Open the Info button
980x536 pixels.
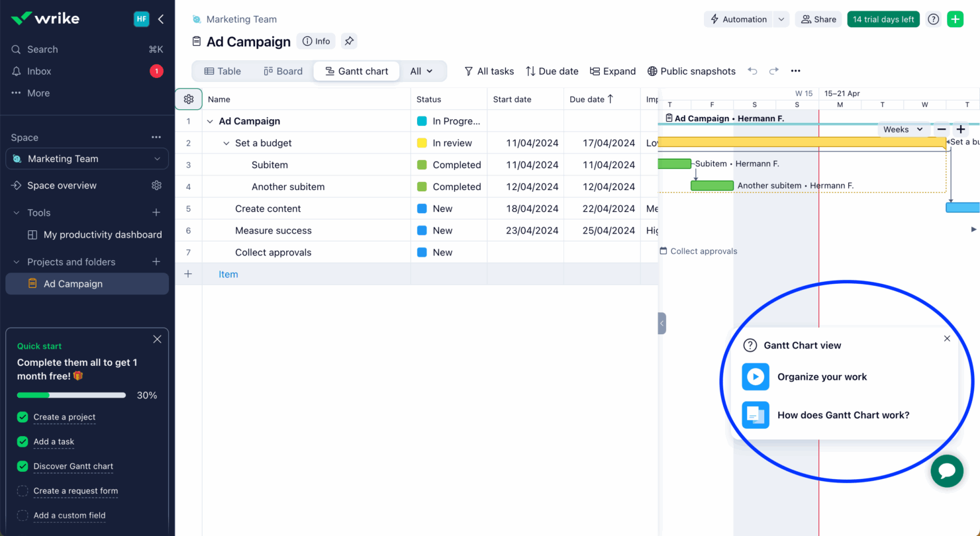tap(316, 41)
